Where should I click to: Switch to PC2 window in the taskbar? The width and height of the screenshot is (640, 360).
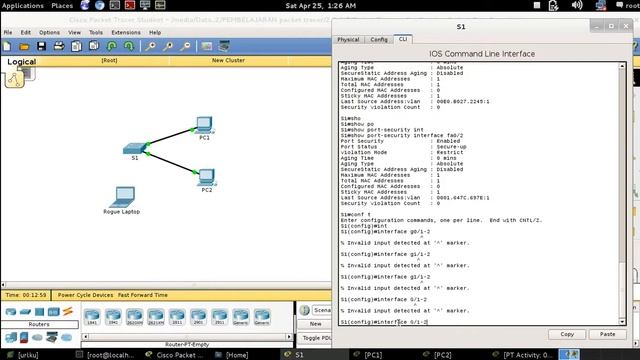(x=442, y=355)
